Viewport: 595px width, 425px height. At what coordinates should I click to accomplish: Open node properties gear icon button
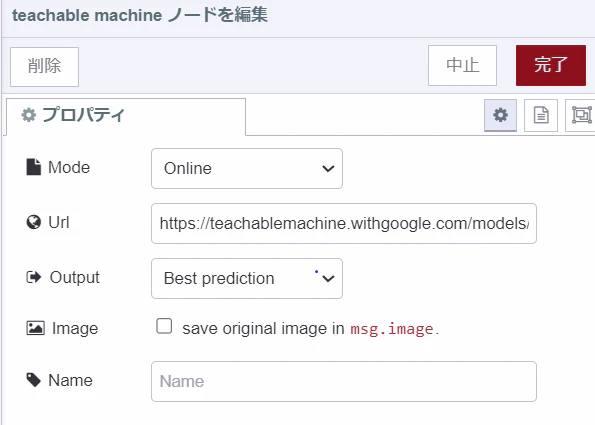[500, 115]
